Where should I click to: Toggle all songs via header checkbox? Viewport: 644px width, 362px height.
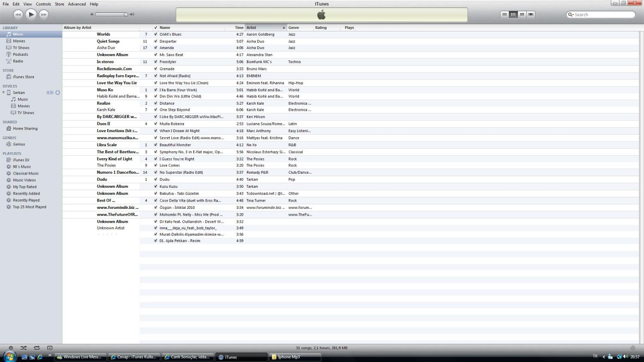pyautogui.click(x=155, y=27)
